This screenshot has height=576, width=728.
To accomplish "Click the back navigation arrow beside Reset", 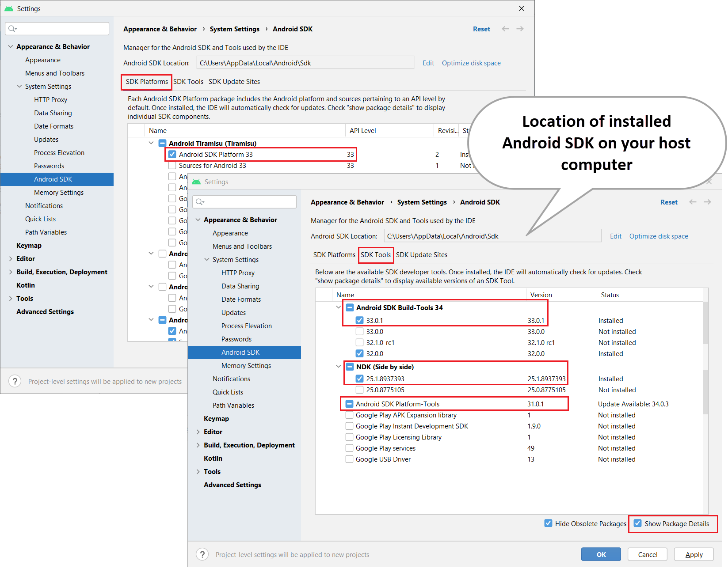I will [x=693, y=202].
